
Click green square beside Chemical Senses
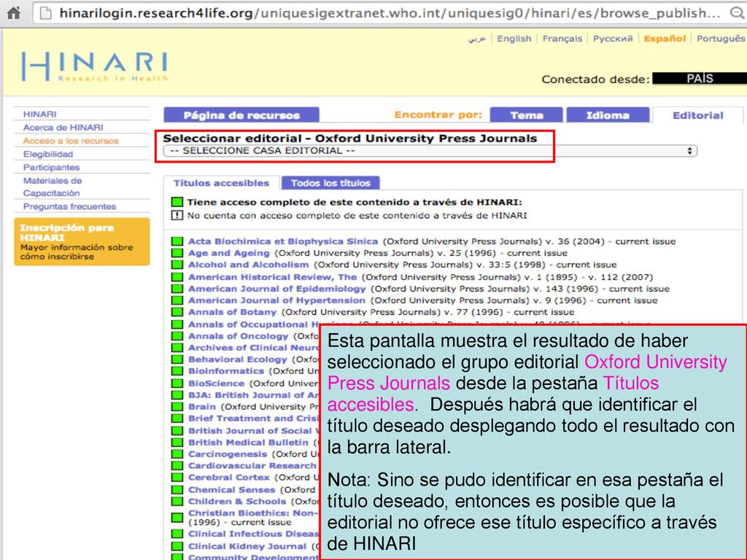coord(177,490)
